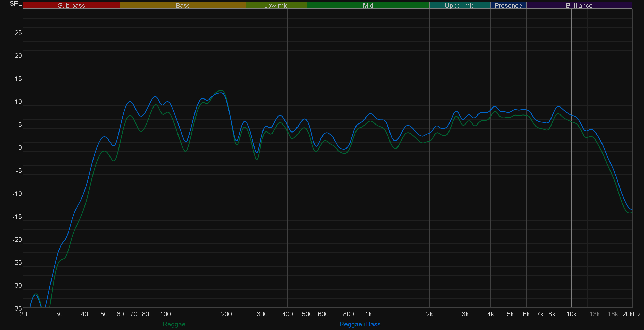Click the blue Reggae+Bass legend label
Viewport: 644px width, 330px height.
coord(360,324)
